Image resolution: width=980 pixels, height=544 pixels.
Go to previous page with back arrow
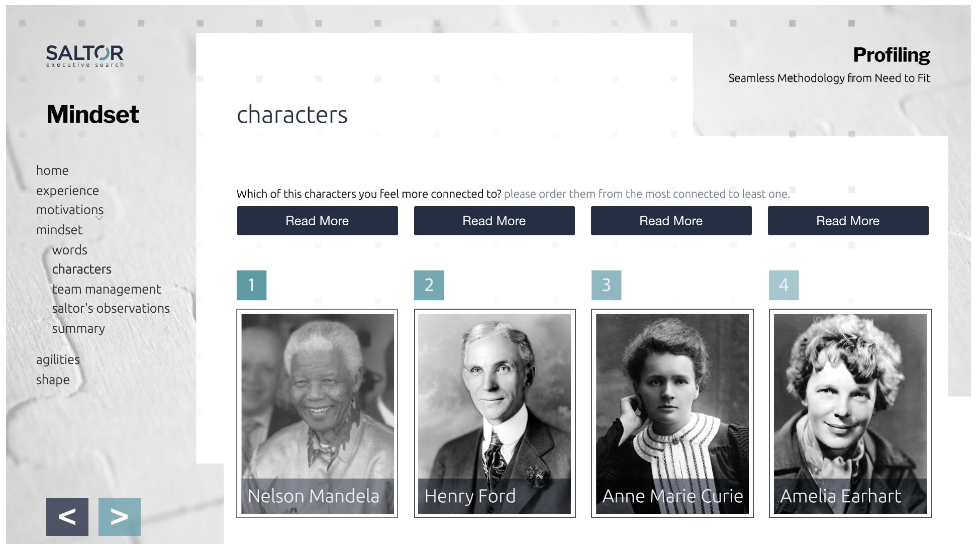[67, 516]
